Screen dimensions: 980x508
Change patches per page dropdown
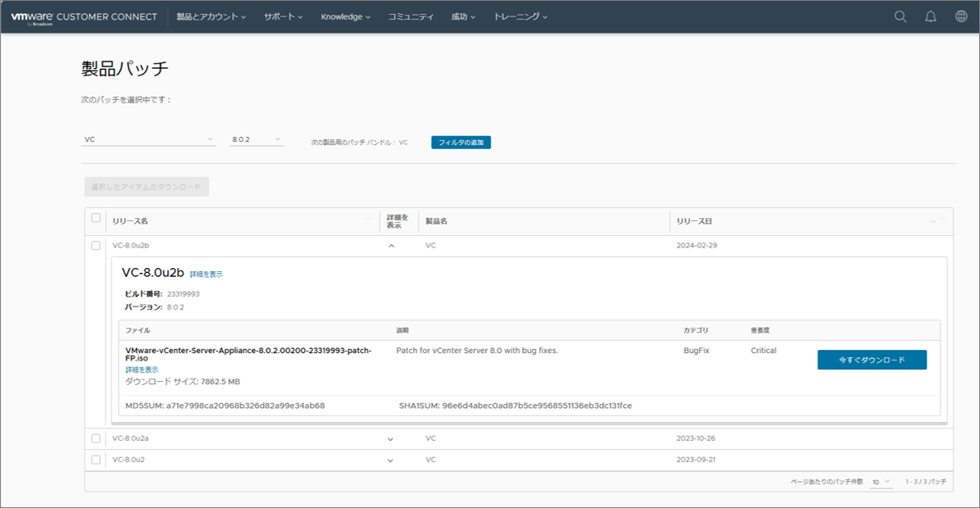point(881,482)
